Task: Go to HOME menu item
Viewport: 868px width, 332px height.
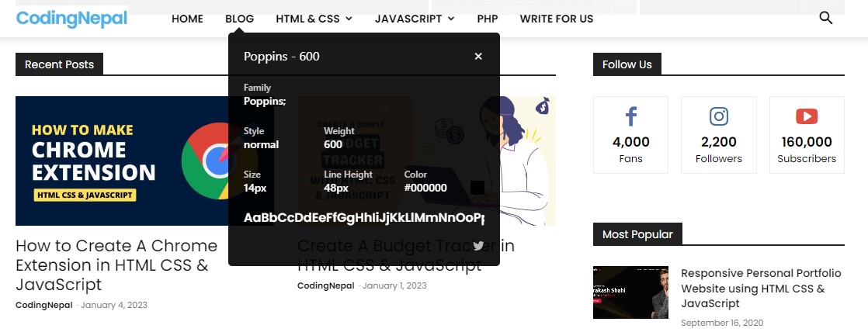Action: 187,19
